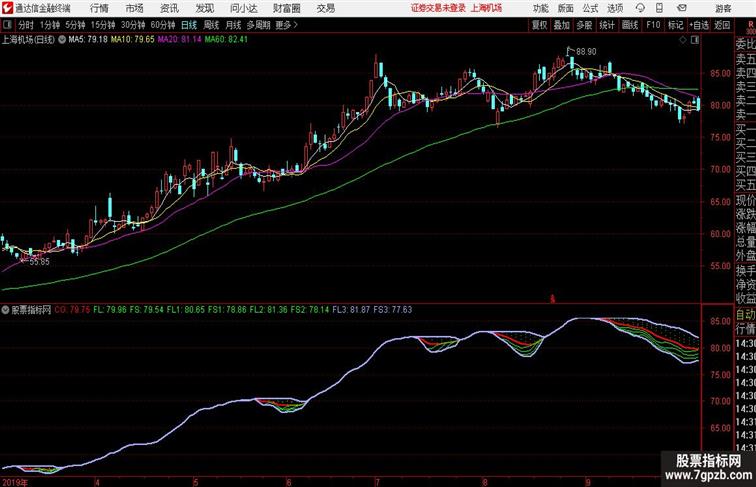Click the 游客 guest account label
Viewport: 756px width, 487px height.
tap(723, 8)
